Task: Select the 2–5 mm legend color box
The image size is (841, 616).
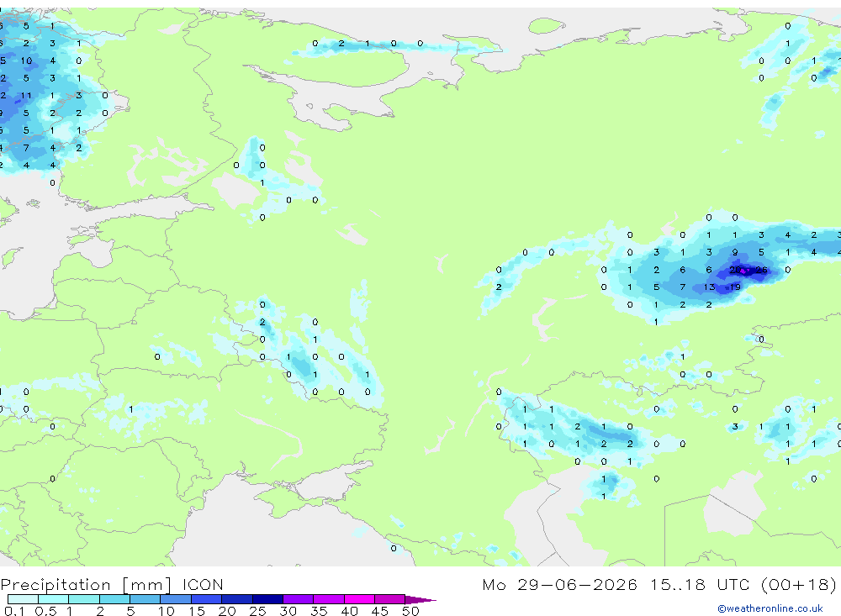Action: [114, 599]
